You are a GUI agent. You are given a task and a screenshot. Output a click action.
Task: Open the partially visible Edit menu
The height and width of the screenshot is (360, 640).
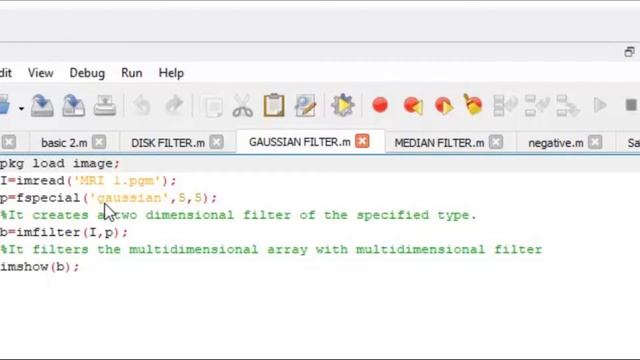5,73
